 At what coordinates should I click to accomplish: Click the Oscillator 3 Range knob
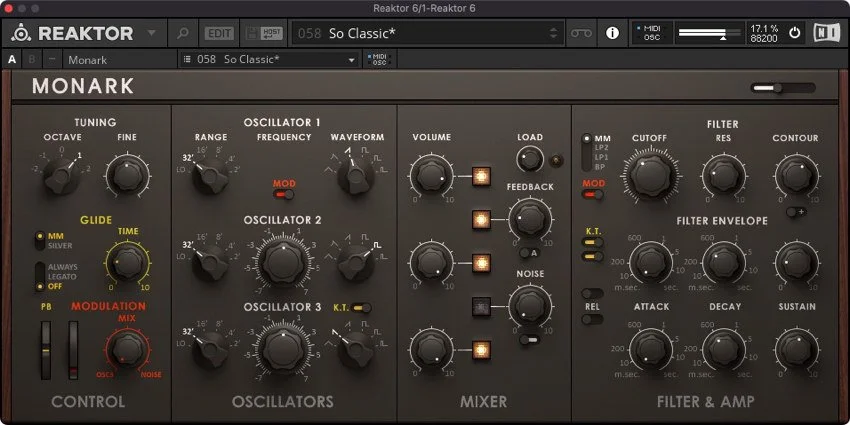pyautogui.click(x=210, y=350)
